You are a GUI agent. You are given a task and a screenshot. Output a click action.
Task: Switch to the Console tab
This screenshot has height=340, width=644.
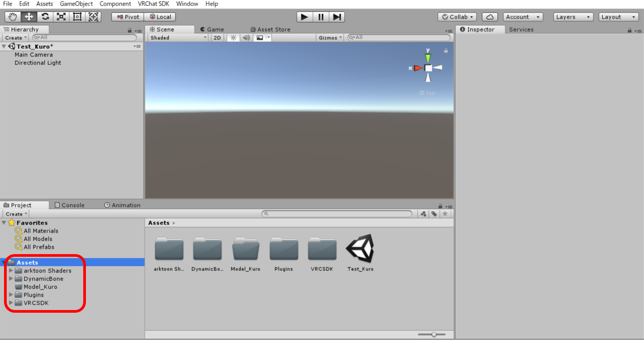(x=69, y=205)
